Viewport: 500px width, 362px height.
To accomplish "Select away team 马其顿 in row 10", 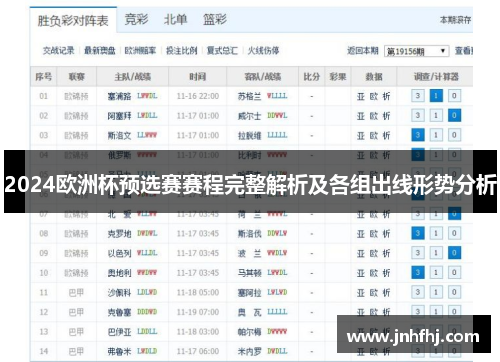I will [249, 273].
